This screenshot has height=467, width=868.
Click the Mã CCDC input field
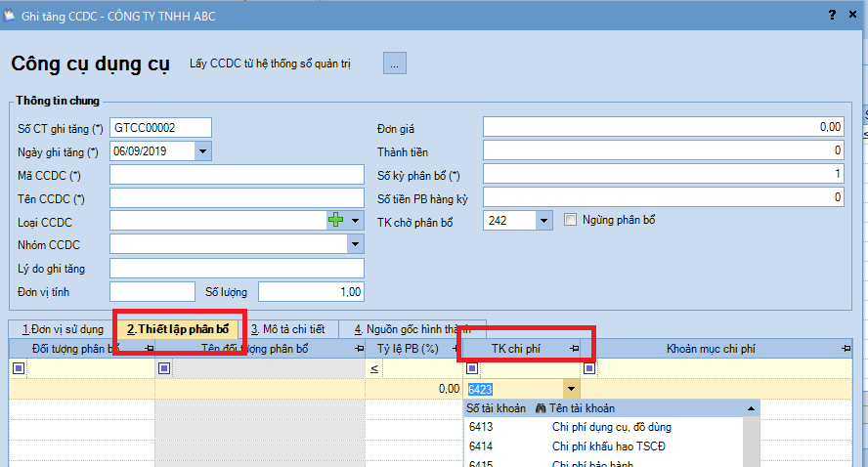[237, 175]
